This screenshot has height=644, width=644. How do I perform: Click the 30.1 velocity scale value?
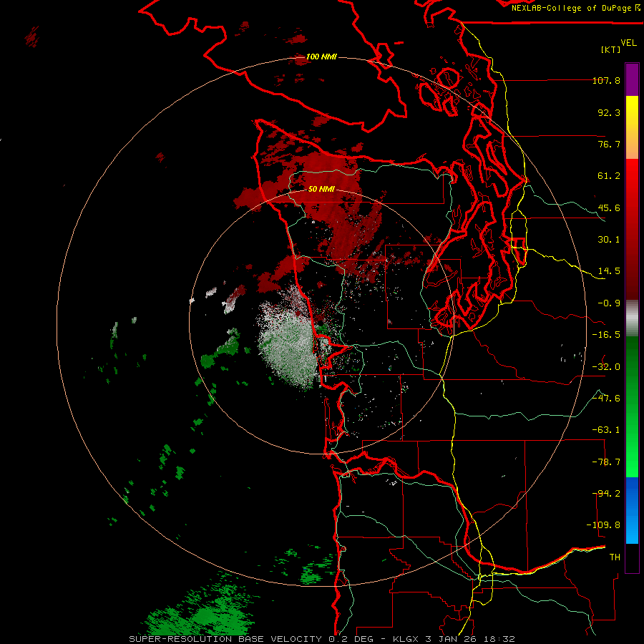tap(609, 240)
